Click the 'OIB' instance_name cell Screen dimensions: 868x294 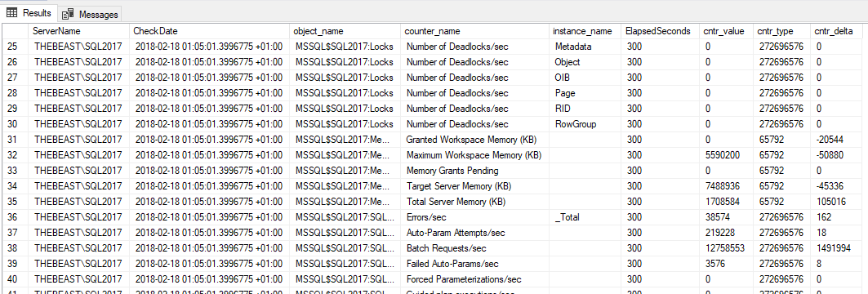tap(585, 78)
